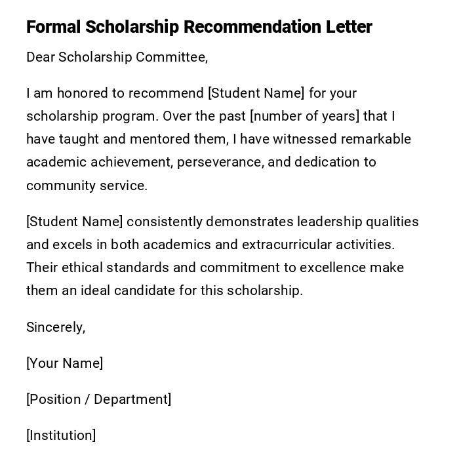
Task: Click the words academic achievement
Action: (99, 162)
